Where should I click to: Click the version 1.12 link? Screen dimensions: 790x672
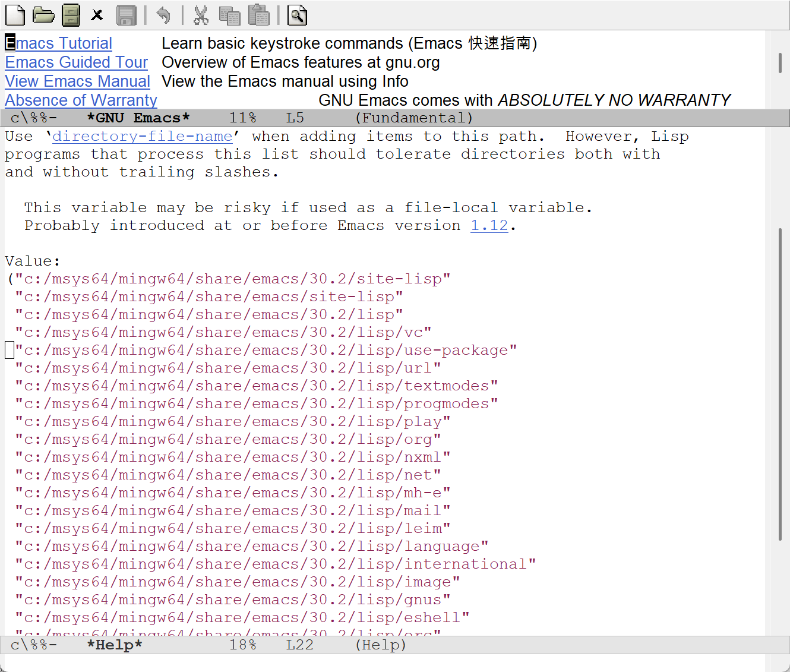(489, 225)
